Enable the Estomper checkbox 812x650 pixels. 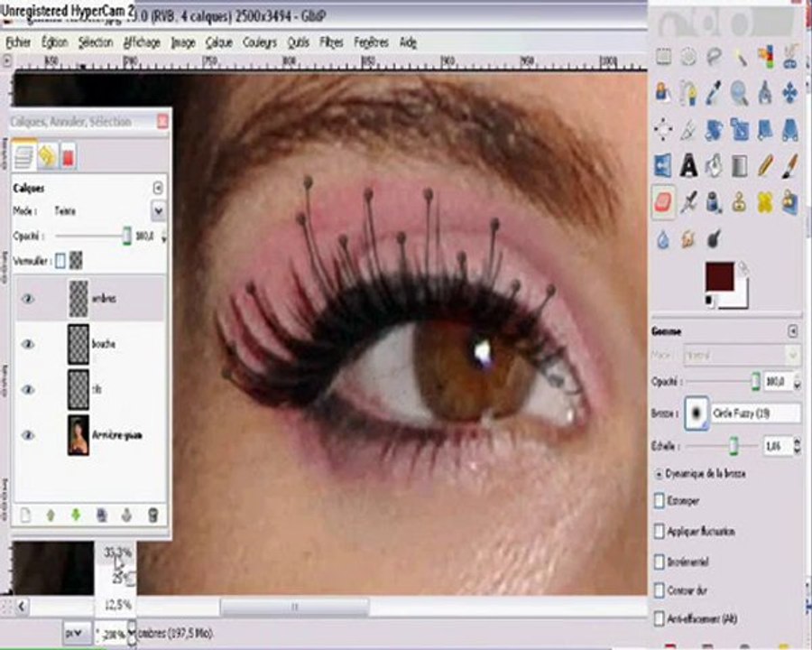[660, 501]
